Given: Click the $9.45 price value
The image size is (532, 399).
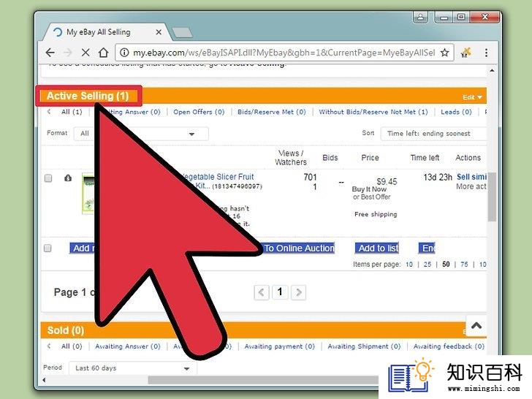Looking at the screenshot, I should click(x=387, y=181).
